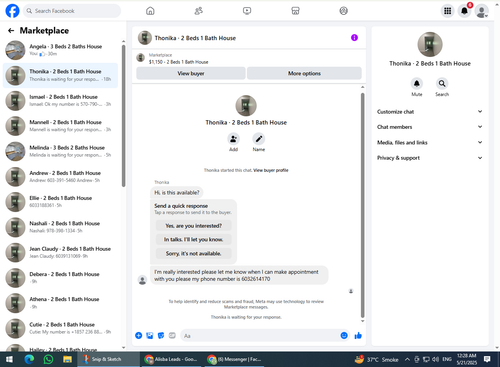Screen dimensions: 500x367
Task: Search within the conversation
Action: pos(442,83)
